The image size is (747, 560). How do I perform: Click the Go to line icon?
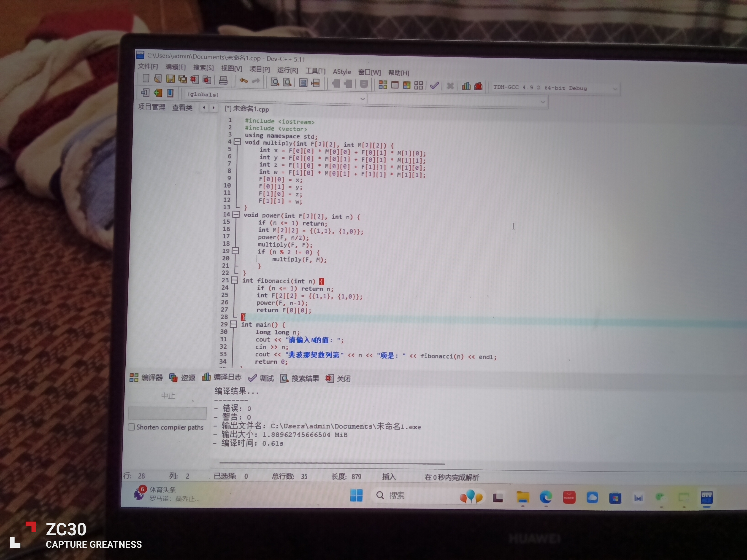(315, 83)
